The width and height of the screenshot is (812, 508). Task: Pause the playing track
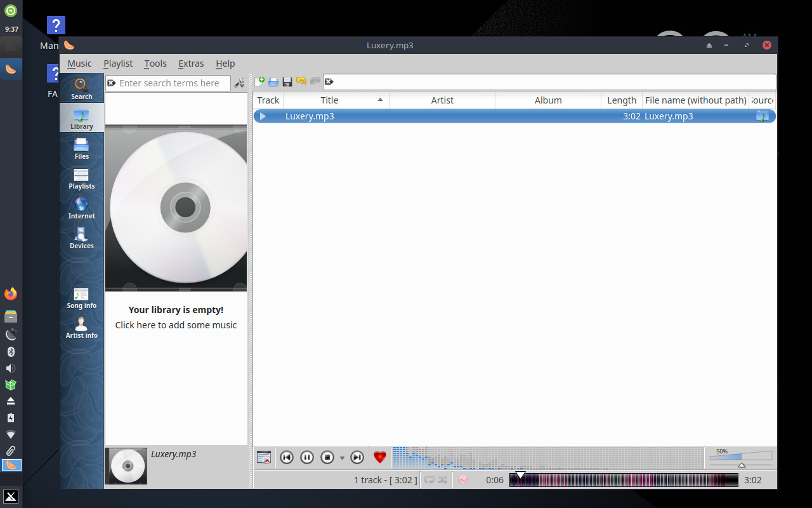(x=307, y=457)
